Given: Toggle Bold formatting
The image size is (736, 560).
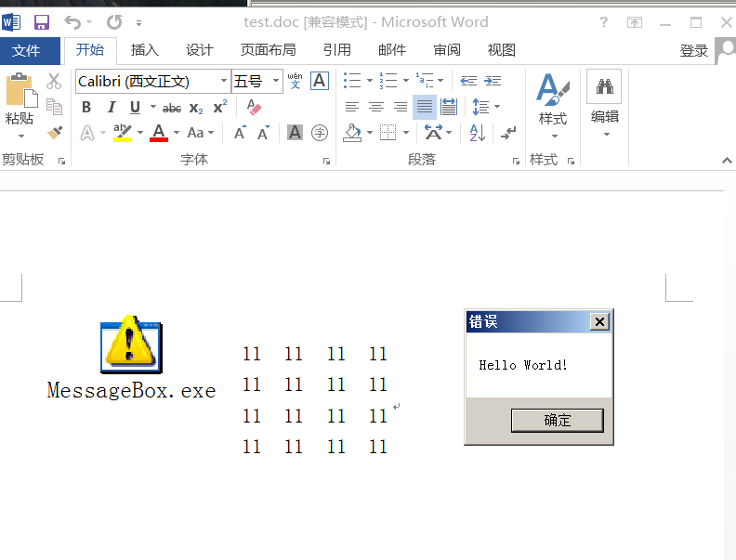Looking at the screenshot, I should coord(86,108).
